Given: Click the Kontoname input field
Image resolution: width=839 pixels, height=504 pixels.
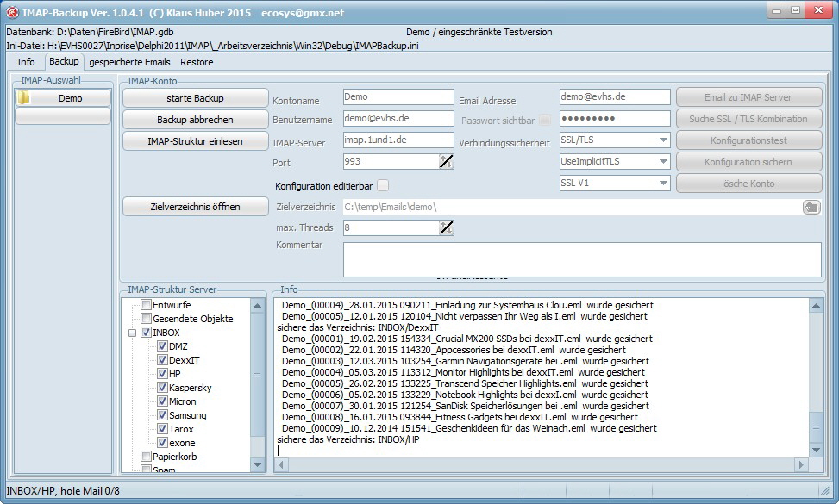Looking at the screenshot, I should pos(398,96).
